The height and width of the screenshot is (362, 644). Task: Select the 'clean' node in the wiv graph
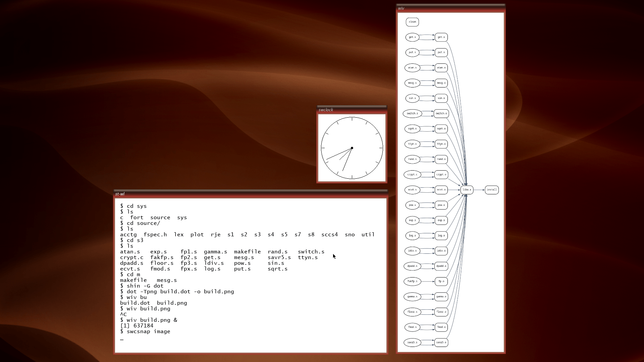click(x=412, y=22)
